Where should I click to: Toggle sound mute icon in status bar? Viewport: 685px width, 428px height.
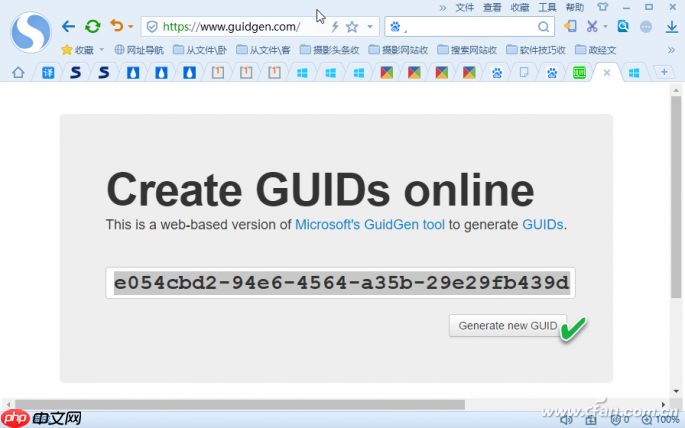pos(593,420)
